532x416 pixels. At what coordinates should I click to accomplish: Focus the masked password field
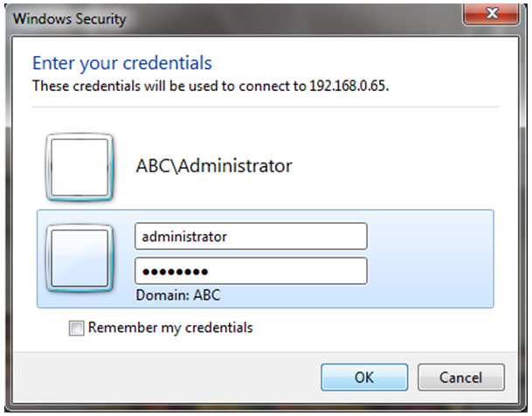[251, 271]
